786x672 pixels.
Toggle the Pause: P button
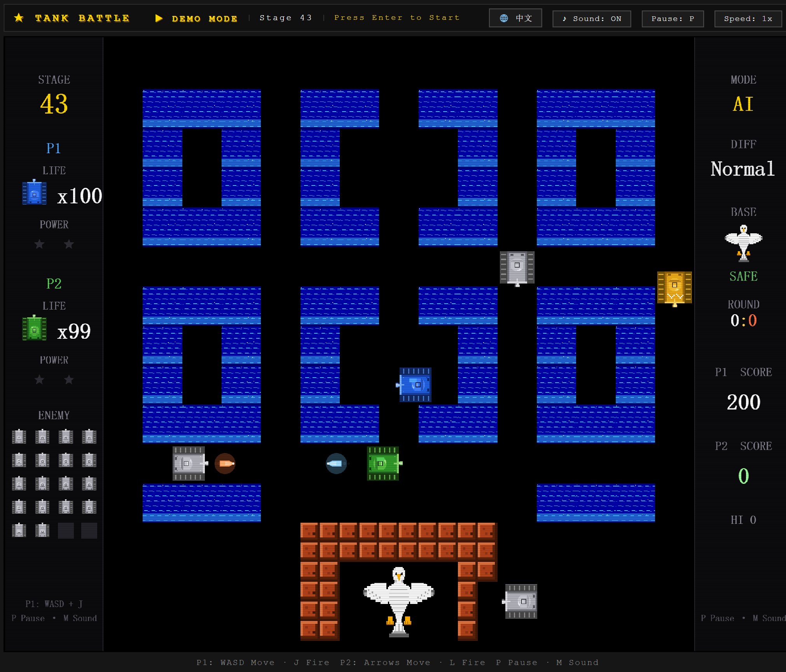pos(672,19)
